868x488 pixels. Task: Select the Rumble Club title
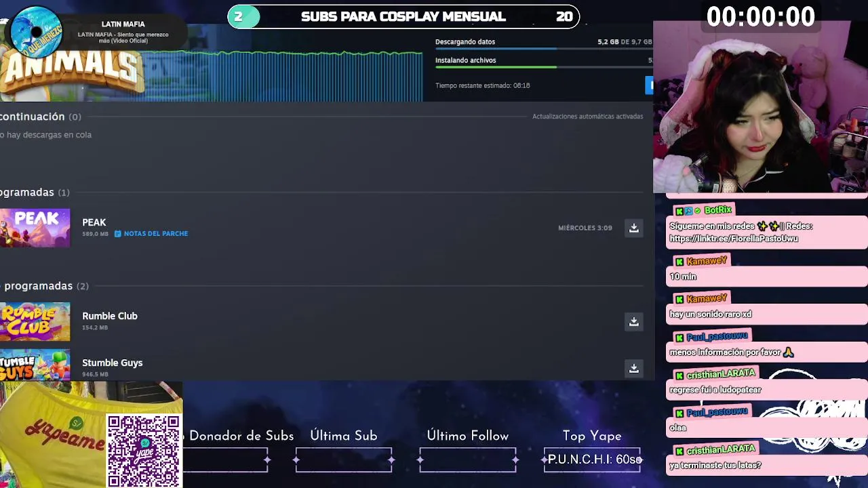point(110,316)
